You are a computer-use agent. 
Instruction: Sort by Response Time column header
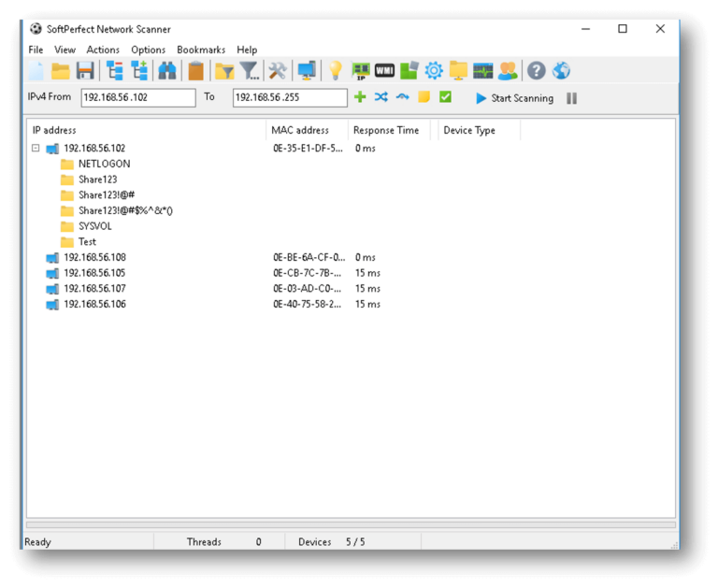[x=389, y=130]
